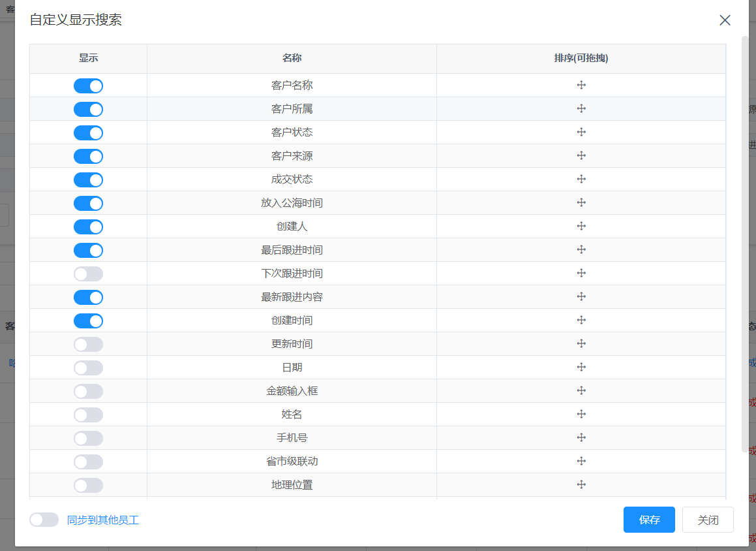Turn on the 更新时间 switch
Screen dimensions: 756x551
point(88,345)
